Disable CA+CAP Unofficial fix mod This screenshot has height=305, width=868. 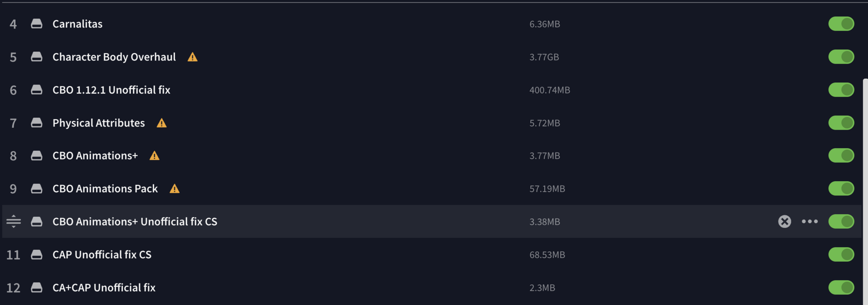click(x=841, y=287)
